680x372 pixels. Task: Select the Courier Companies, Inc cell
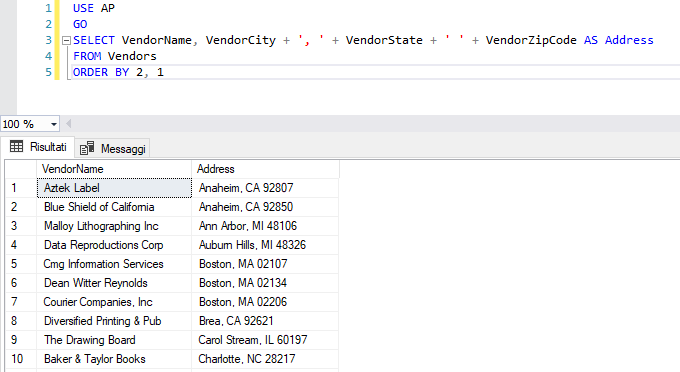coord(114,302)
